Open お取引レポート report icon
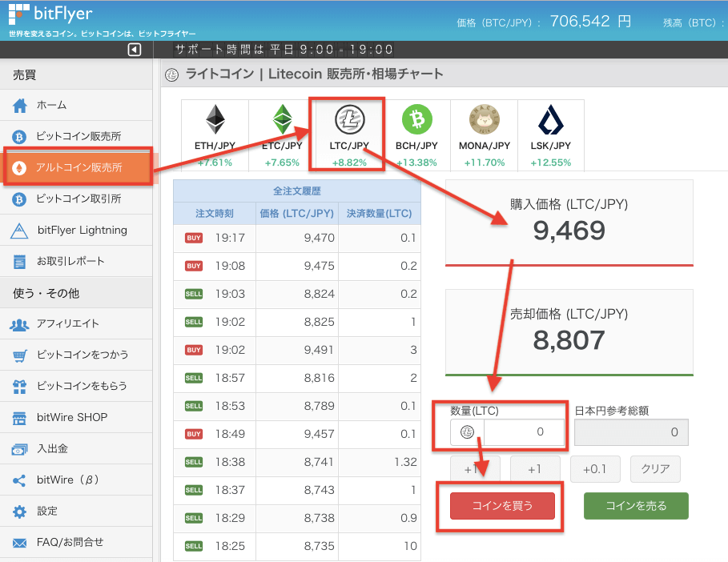The height and width of the screenshot is (562, 728). click(x=19, y=262)
